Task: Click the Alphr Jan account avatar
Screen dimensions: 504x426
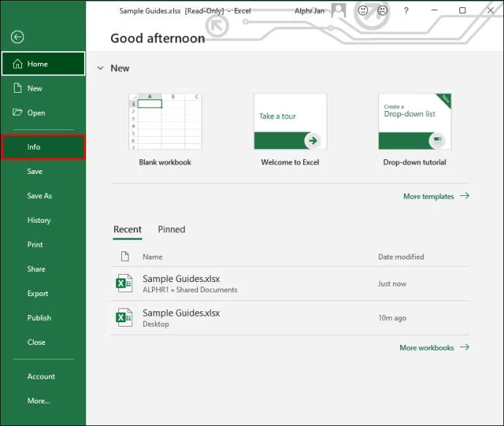Action: point(339,11)
